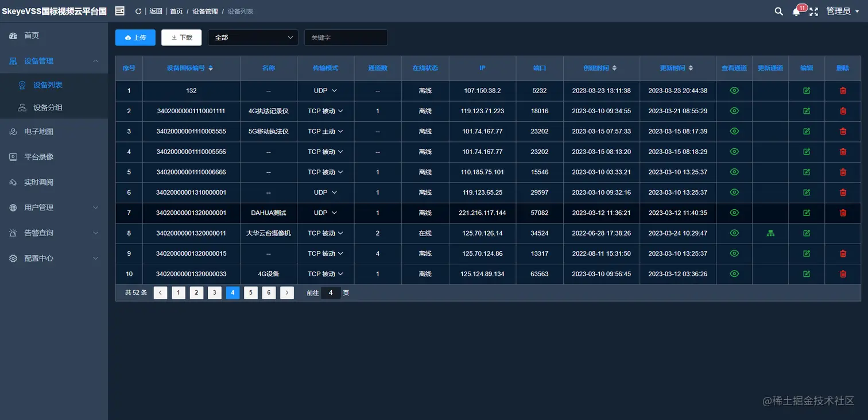Edit the DAHUA测试 device
Screen dimensions: 868x420
[x=807, y=213]
